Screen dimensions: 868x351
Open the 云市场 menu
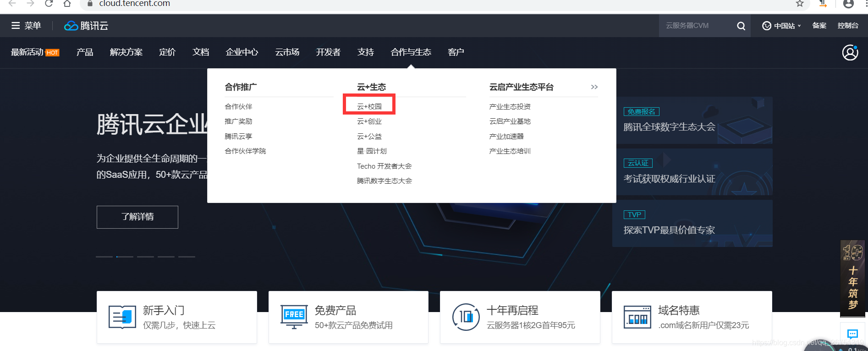click(287, 52)
